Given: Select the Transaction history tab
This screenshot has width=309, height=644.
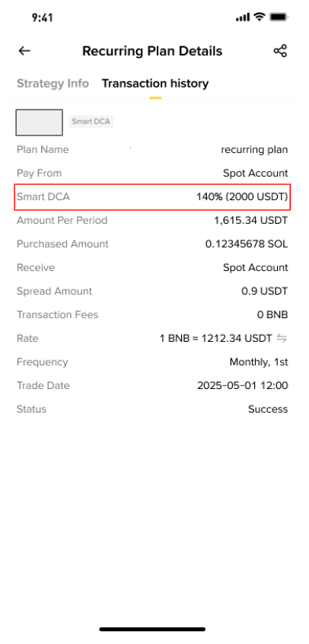Looking at the screenshot, I should click(x=155, y=84).
